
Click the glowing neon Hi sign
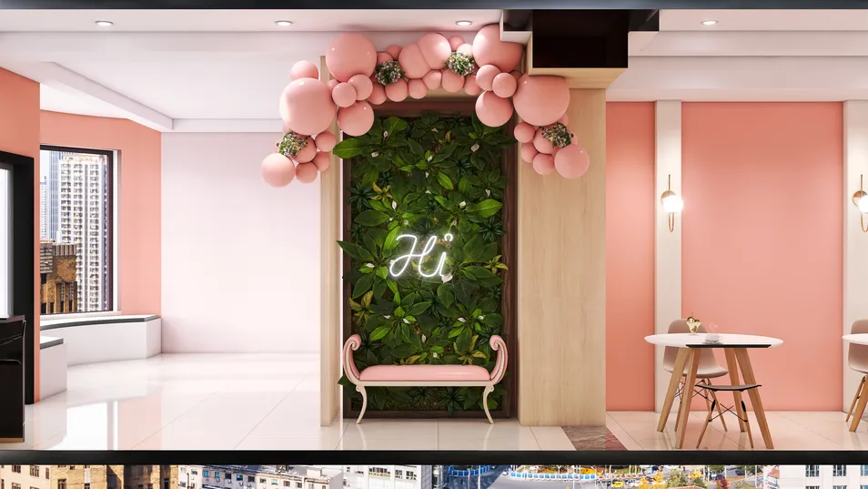[x=421, y=258]
